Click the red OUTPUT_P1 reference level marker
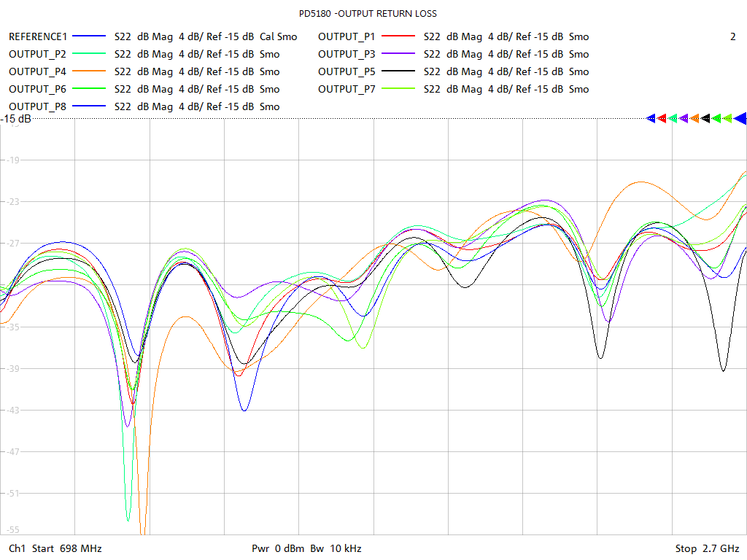 (x=662, y=119)
